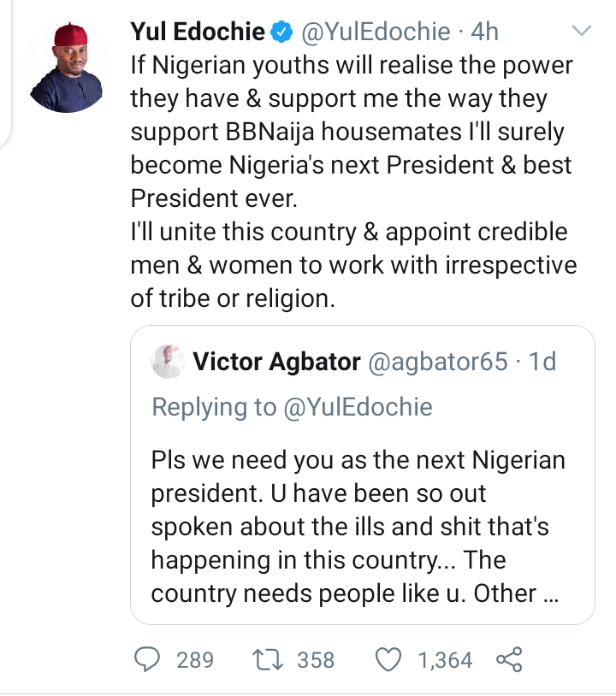Open the quoted tweet text body
This screenshot has width=616, height=696.
(x=358, y=526)
